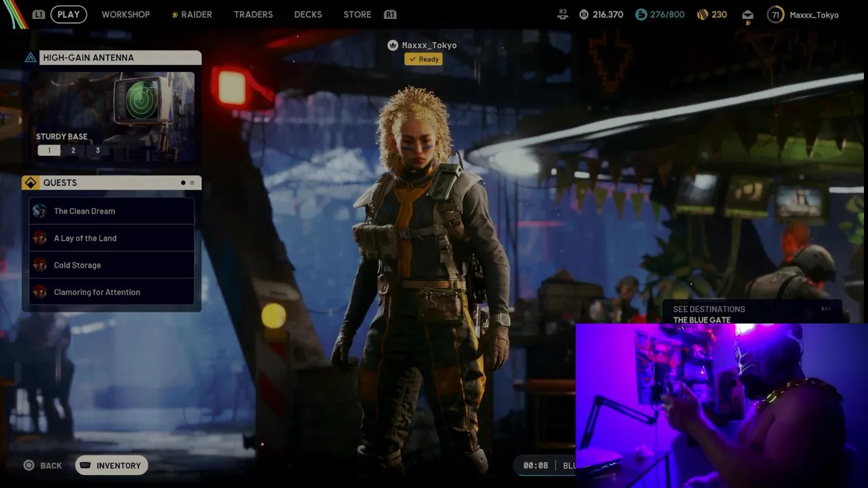
Task: Open the Workshop tab
Action: 125,14
